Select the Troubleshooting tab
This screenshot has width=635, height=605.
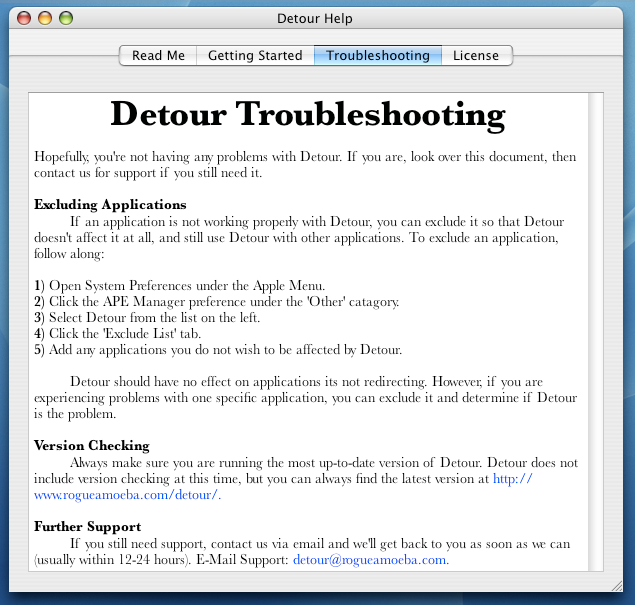click(378, 55)
